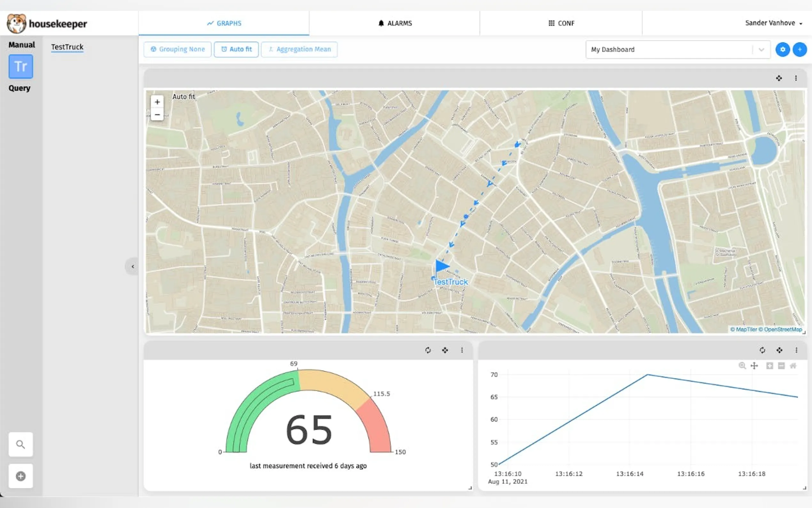Collapse the left sidebar panel
This screenshot has width=812, height=508.
(133, 266)
